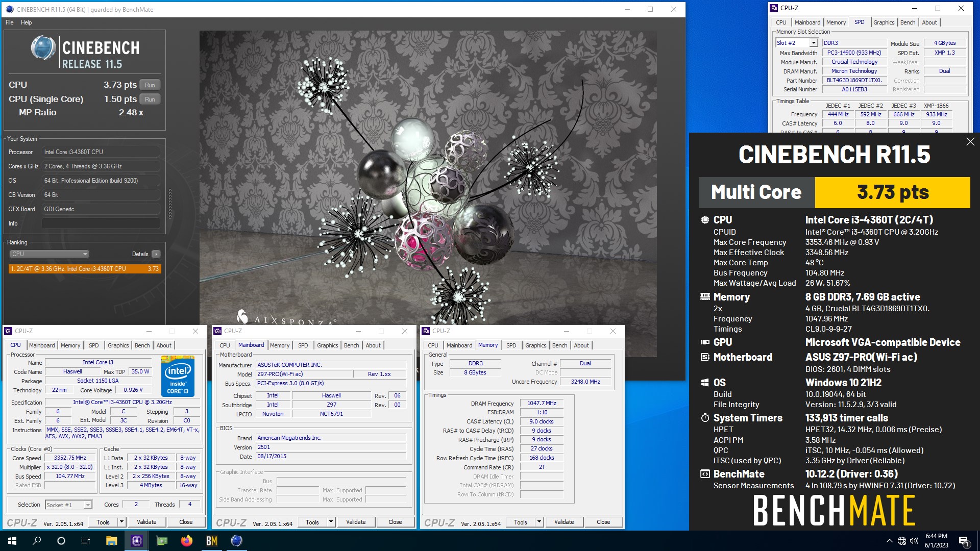
Task: Open the CPU ranking type dropdown
Action: click(50, 254)
